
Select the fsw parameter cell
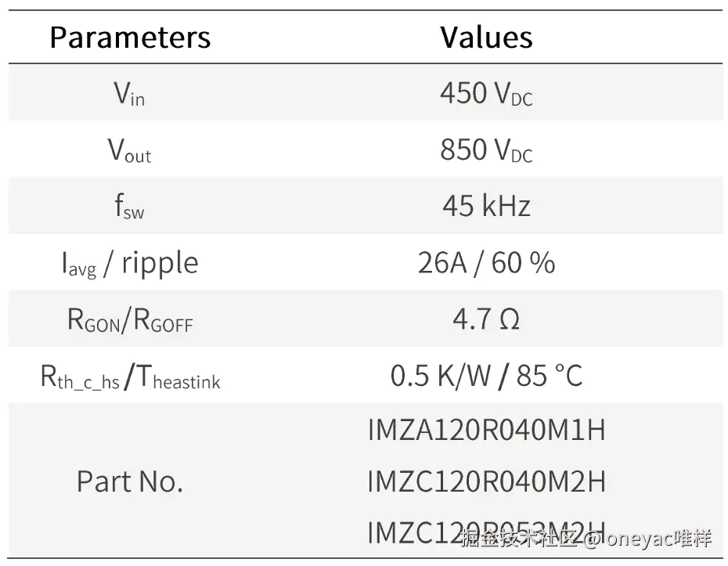130,207
